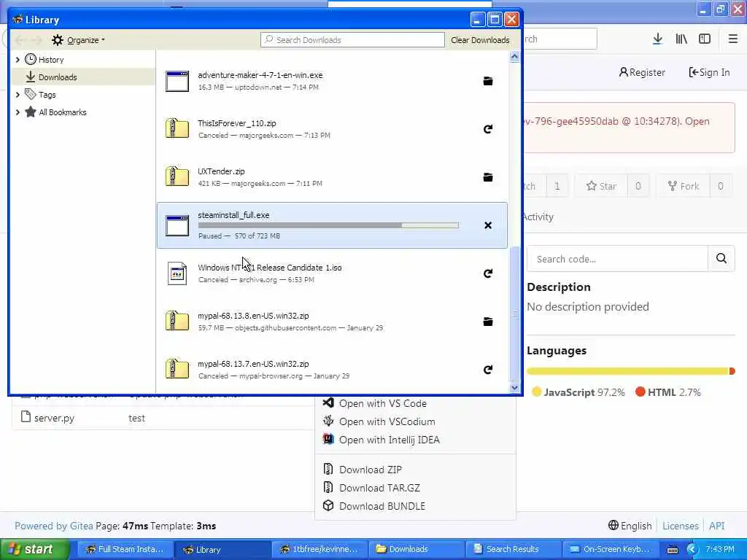Click the steaminstall_full.exe progress bar
Image resolution: width=747 pixels, height=560 pixels.
pyautogui.click(x=328, y=225)
